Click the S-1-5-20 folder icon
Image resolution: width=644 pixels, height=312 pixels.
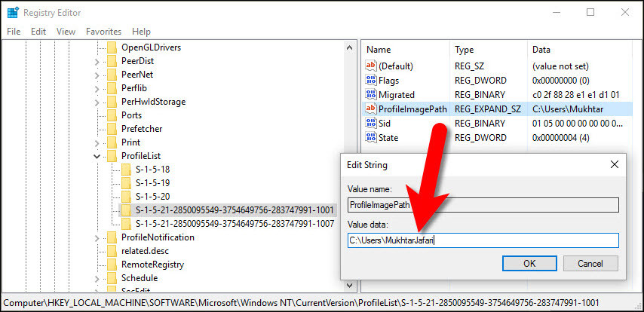pos(126,196)
